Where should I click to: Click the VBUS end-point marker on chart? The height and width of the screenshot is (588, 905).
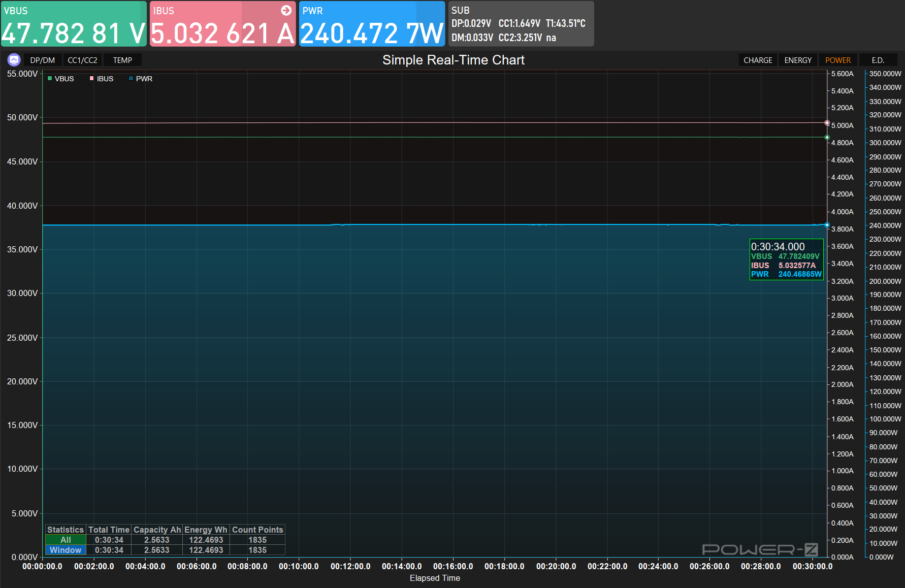click(827, 138)
